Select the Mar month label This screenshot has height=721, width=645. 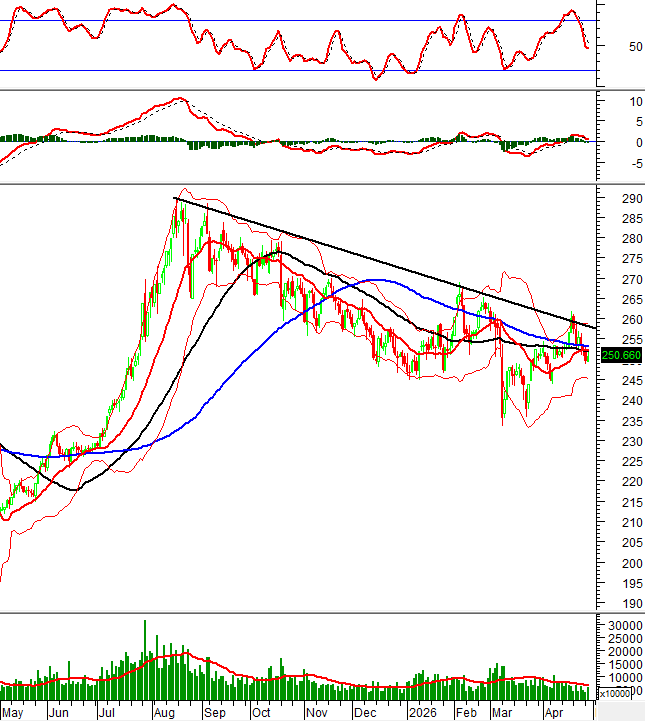click(x=502, y=713)
